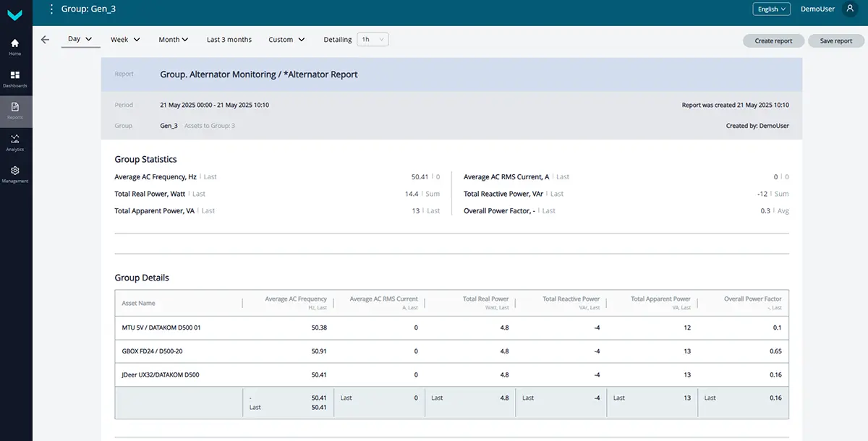Open the DemoUser profile avatar
The height and width of the screenshot is (441, 868).
tap(850, 9)
